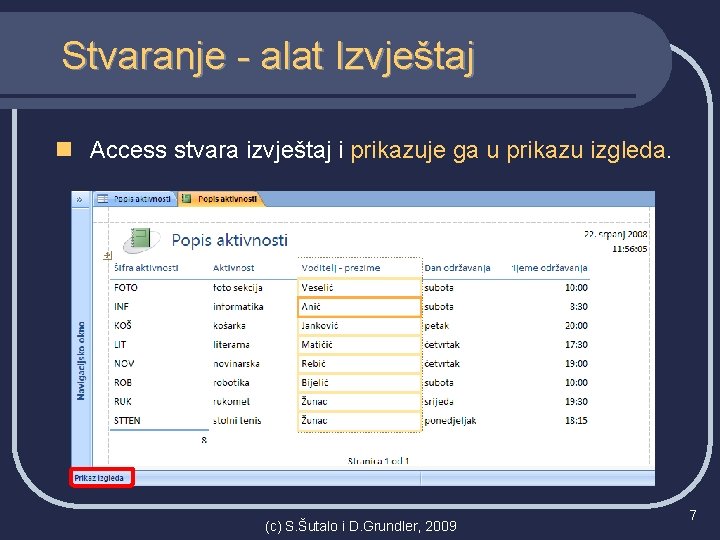Select the LIT code cell

120,345
